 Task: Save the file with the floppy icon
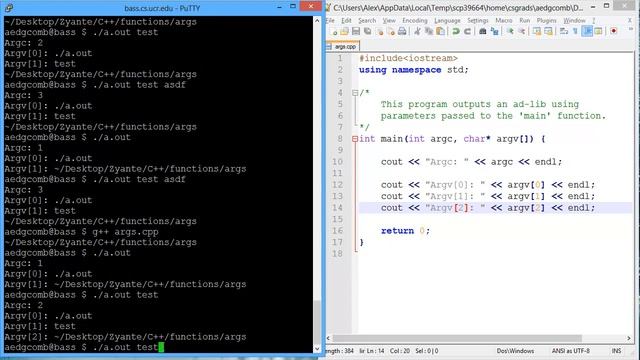point(356,31)
